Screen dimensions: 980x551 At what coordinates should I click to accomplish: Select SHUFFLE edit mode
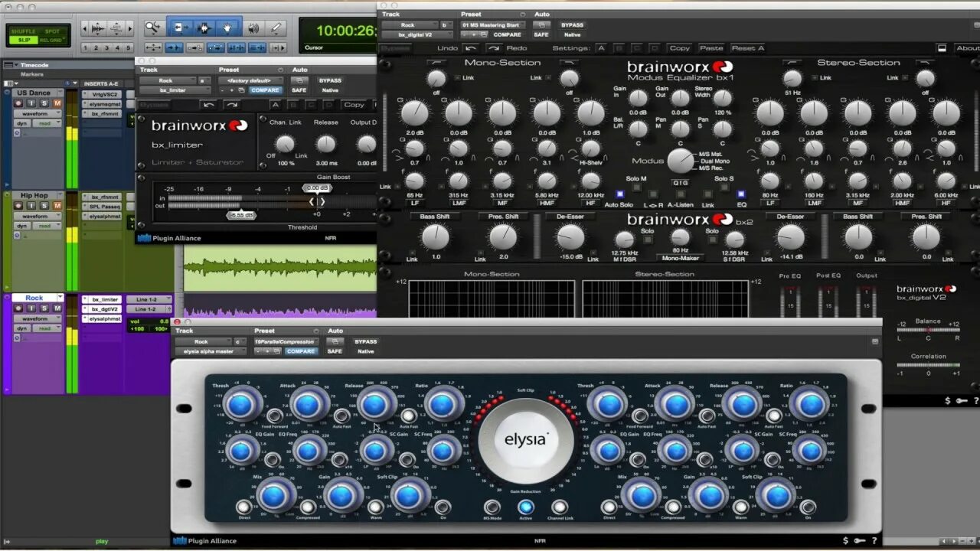point(24,31)
